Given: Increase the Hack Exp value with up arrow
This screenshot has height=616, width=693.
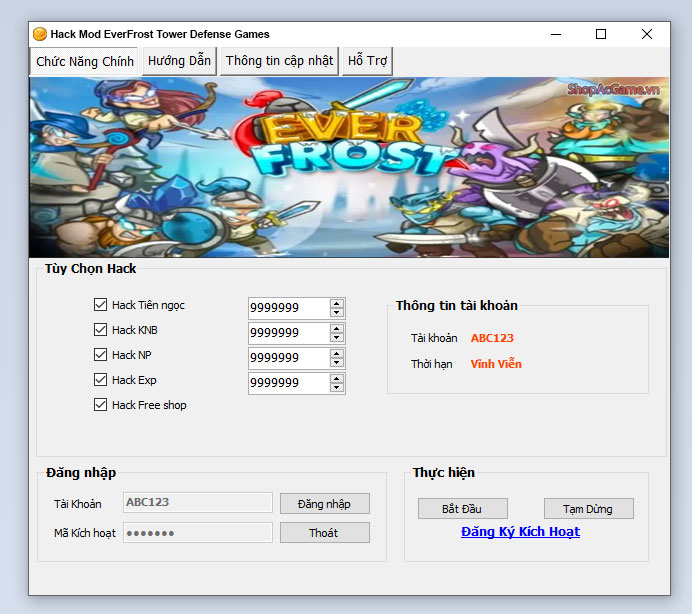Looking at the screenshot, I should click(337, 379).
